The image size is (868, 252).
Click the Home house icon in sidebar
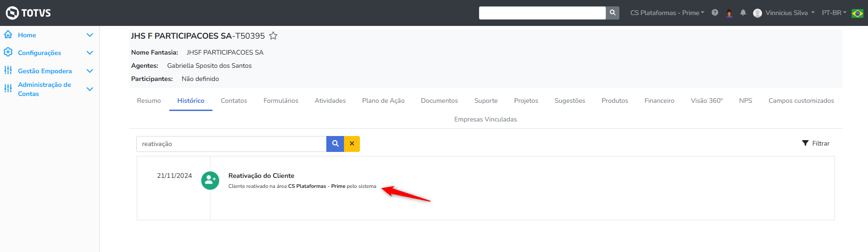click(x=8, y=35)
